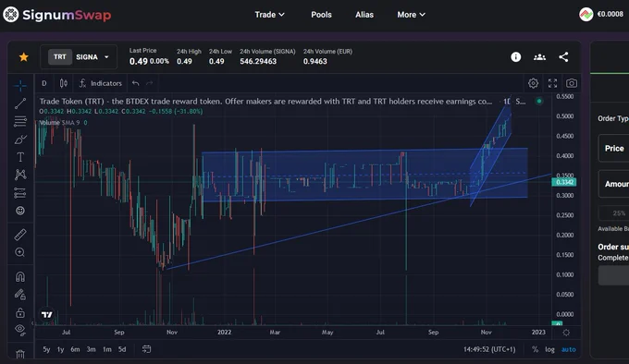Open the holders group icon
The width and height of the screenshot is (629, 364).
pyautogui.click(x=539, y=57)
